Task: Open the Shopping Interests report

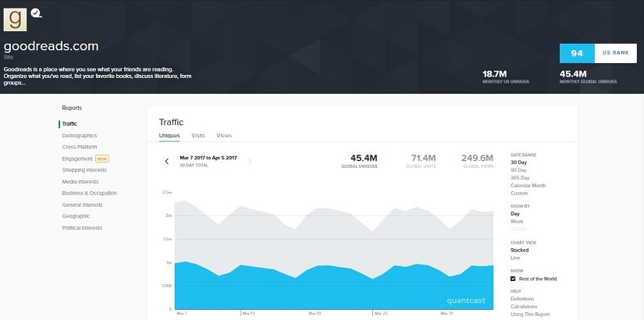Action: coord(84,170)
